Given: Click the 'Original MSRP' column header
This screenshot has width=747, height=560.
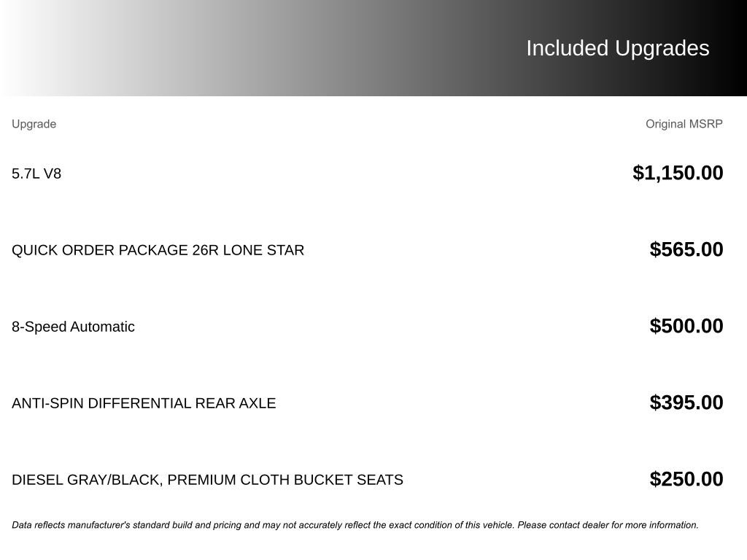Looking at the screenshot, I should coord(684,124).
